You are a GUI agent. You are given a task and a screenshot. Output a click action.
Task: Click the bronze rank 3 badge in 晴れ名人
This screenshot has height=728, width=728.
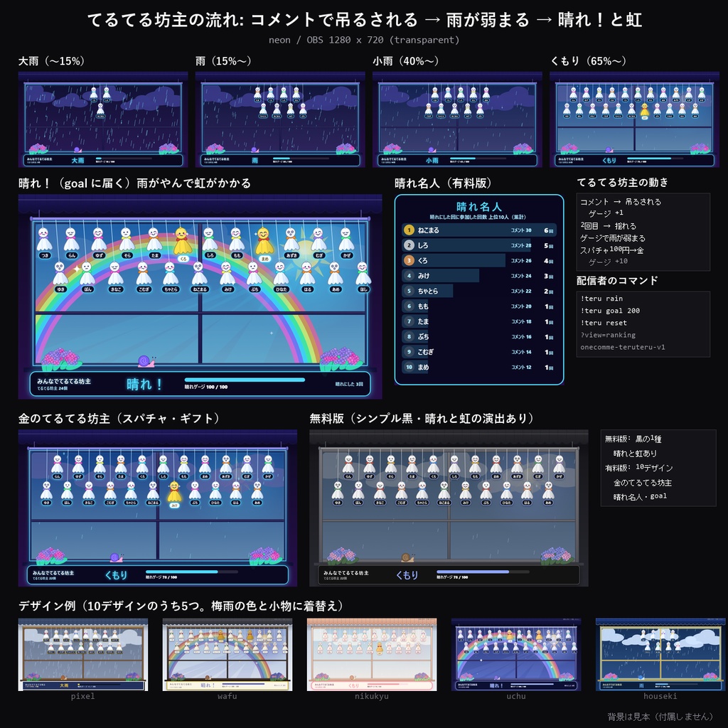[409, 260]
